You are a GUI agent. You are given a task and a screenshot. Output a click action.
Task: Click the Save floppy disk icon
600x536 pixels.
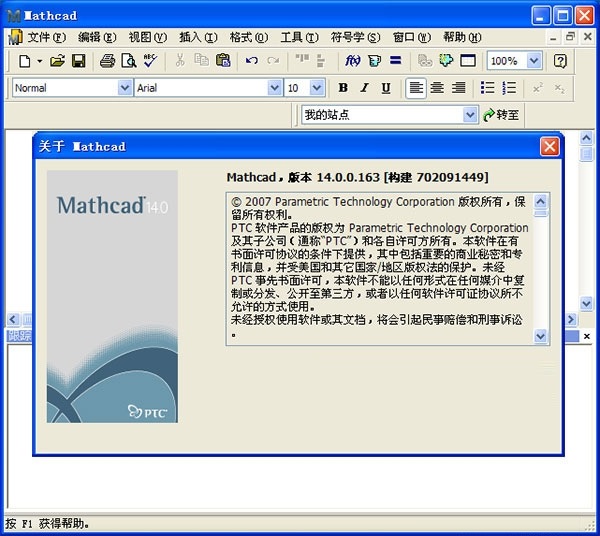(78, 61)
